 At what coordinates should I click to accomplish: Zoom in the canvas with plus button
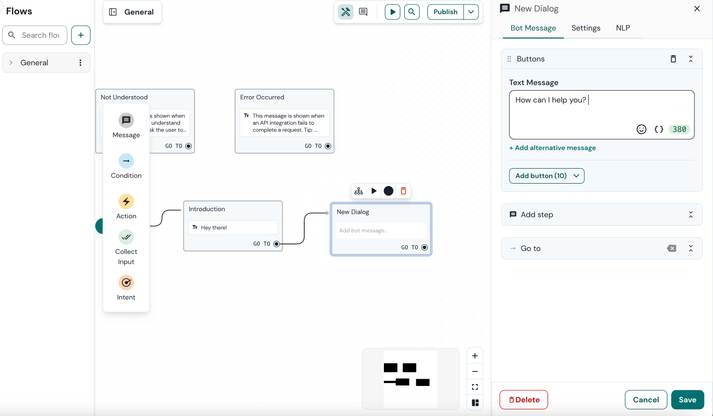tap(475, 356)
